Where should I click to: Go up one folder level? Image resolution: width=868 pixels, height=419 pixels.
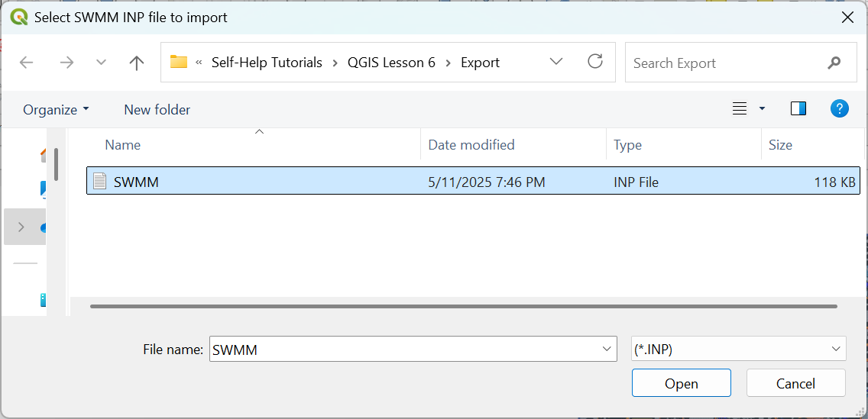[x=137, y=63]
